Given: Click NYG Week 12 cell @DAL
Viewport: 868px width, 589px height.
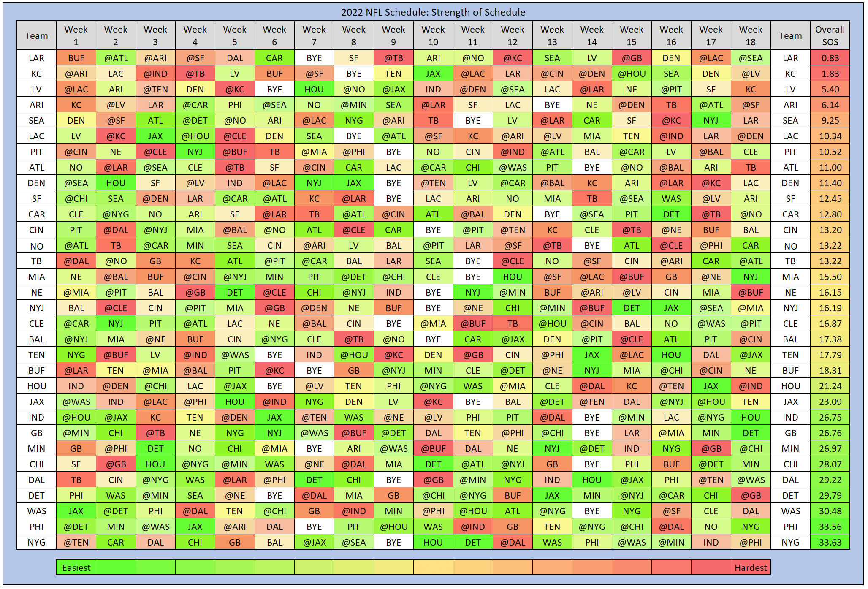Looking at the screenshot, I should (513, 542).
